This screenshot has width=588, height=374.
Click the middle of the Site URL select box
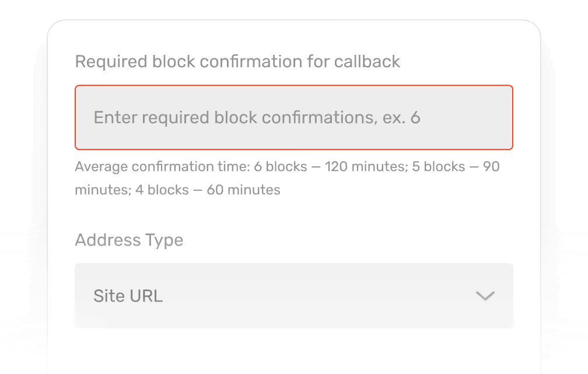293,296
